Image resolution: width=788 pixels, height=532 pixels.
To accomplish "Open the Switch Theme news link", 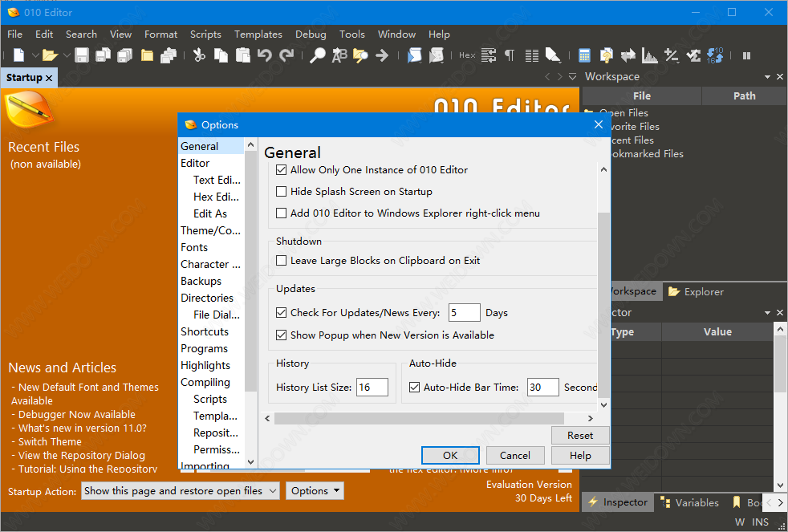I will 50,441.
